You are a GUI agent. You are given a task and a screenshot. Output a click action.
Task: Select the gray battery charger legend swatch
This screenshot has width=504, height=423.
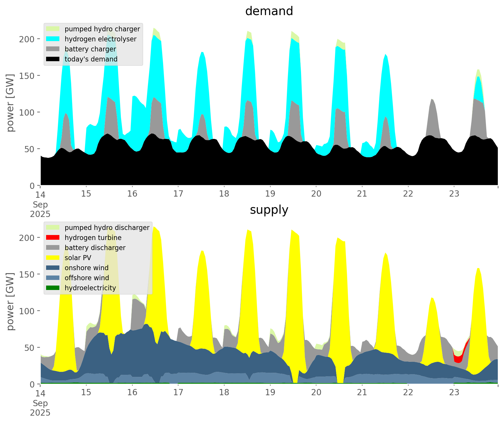[x=53, y=49]
